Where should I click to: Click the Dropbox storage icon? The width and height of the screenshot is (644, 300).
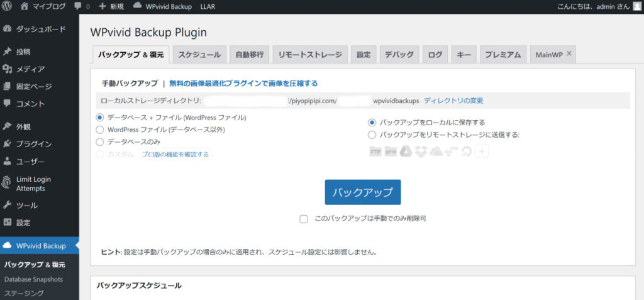(x=421, y=152)
